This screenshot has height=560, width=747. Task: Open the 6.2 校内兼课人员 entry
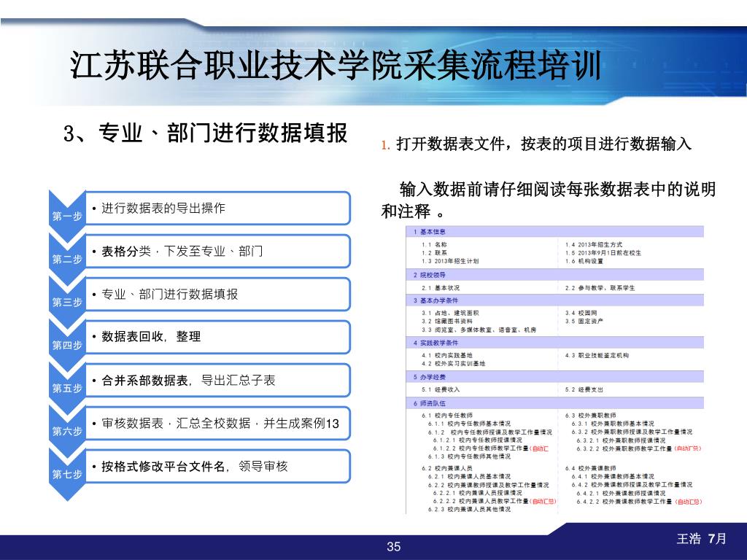click(x=447, y=468)
